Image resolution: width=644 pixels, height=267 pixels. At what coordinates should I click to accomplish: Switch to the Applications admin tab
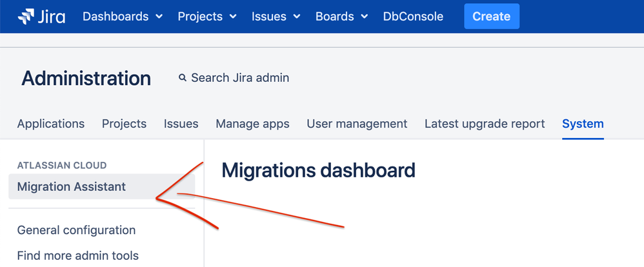point(51,124)
